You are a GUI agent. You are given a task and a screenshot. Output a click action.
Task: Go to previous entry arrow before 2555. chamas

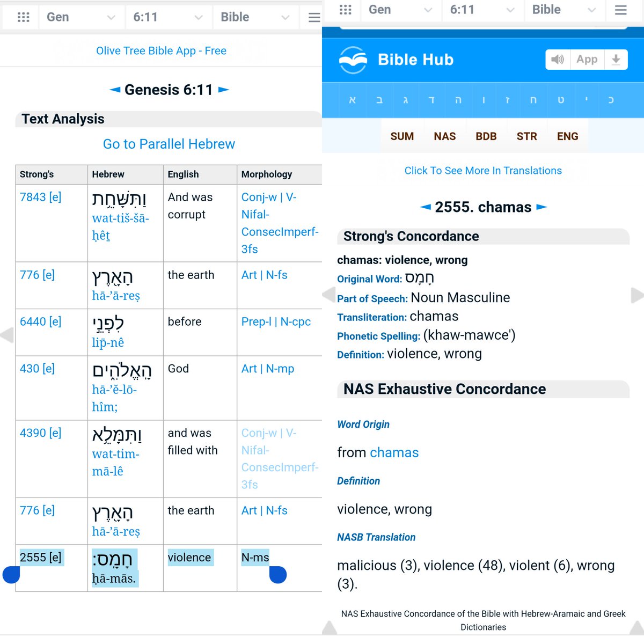click(425, 207)
